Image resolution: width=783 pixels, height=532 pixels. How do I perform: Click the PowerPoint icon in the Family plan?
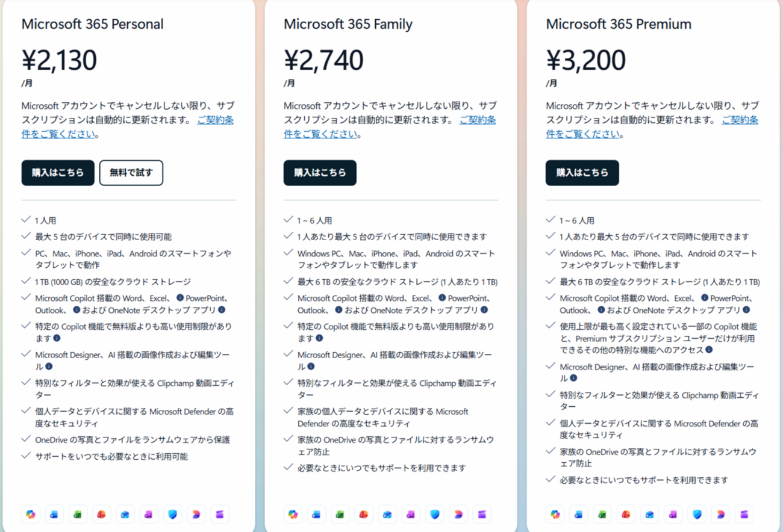tap(364, 514)
